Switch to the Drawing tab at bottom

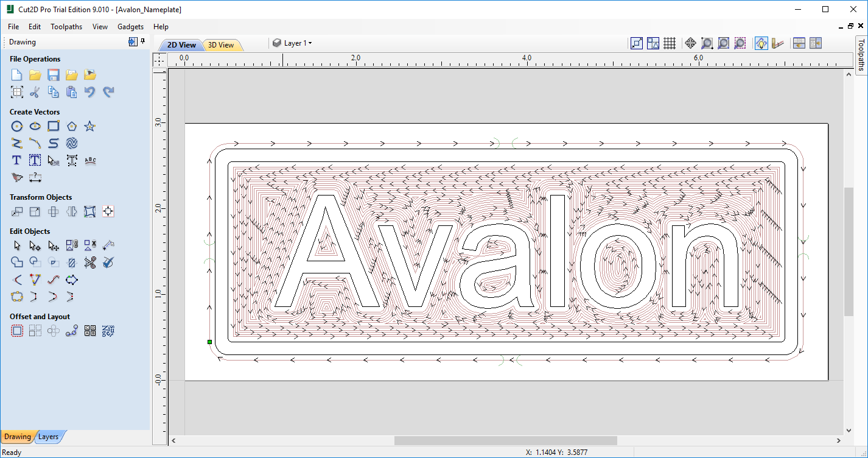pos(18,437)
